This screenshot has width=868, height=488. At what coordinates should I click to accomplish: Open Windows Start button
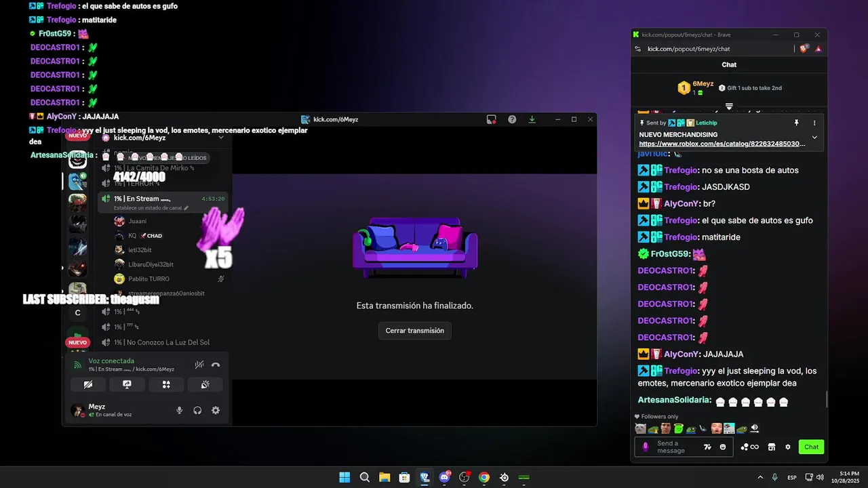344,477
